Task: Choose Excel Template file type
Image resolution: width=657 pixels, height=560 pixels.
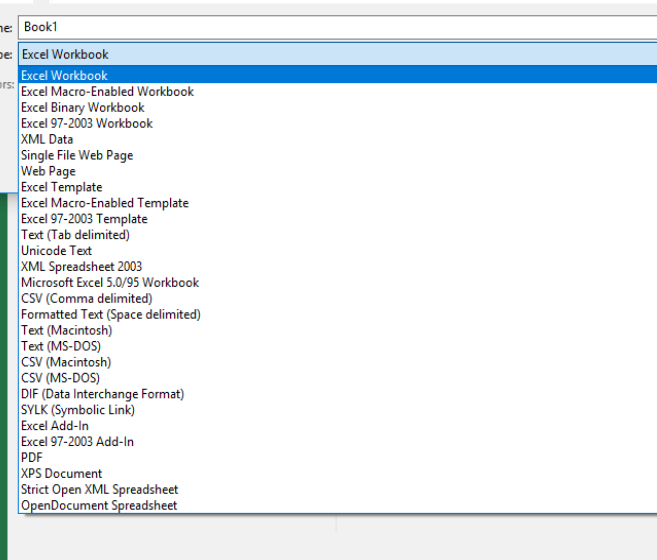Action: click(x=338, y=187)
